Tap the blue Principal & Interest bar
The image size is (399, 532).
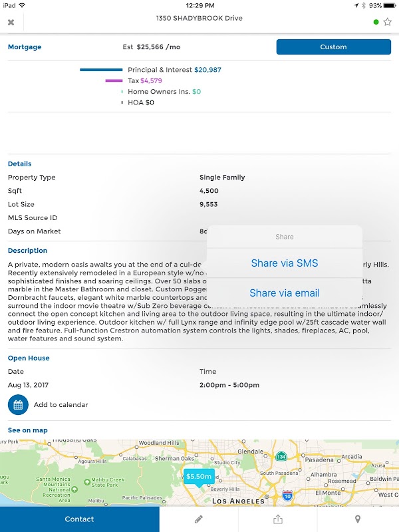tap(101, 70)
